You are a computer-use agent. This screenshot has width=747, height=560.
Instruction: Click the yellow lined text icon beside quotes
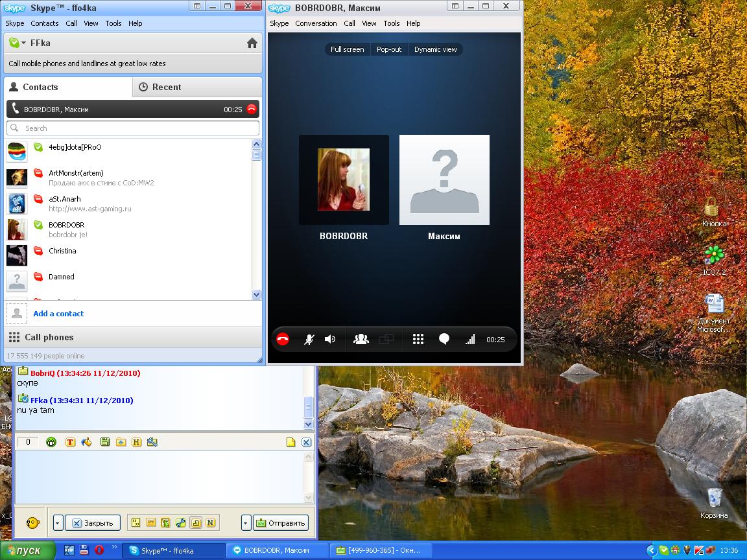pos(150,522)
